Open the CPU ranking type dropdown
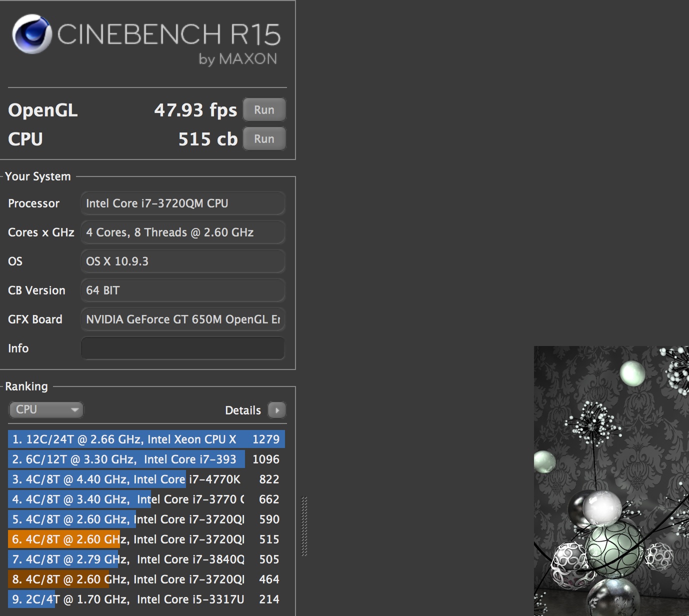The image size is (689, 616). (x=45, y=409)
